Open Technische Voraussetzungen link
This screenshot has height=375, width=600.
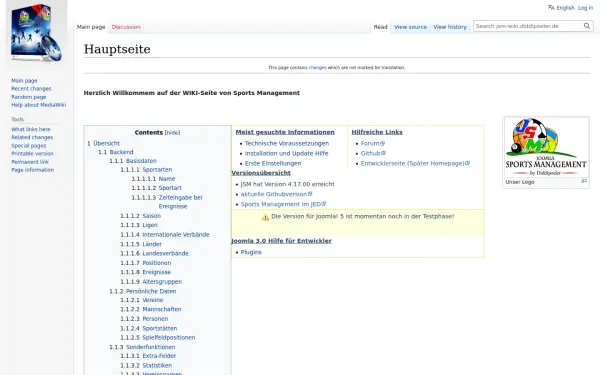[x=287, y=143]
